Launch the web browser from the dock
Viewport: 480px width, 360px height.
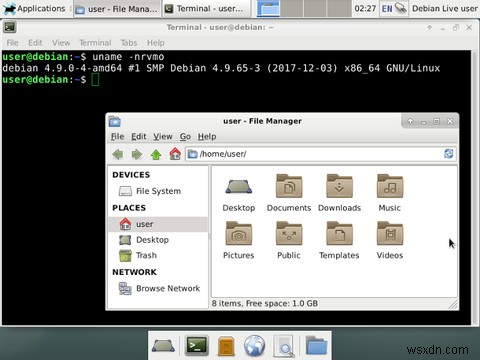tap(255, 346)
